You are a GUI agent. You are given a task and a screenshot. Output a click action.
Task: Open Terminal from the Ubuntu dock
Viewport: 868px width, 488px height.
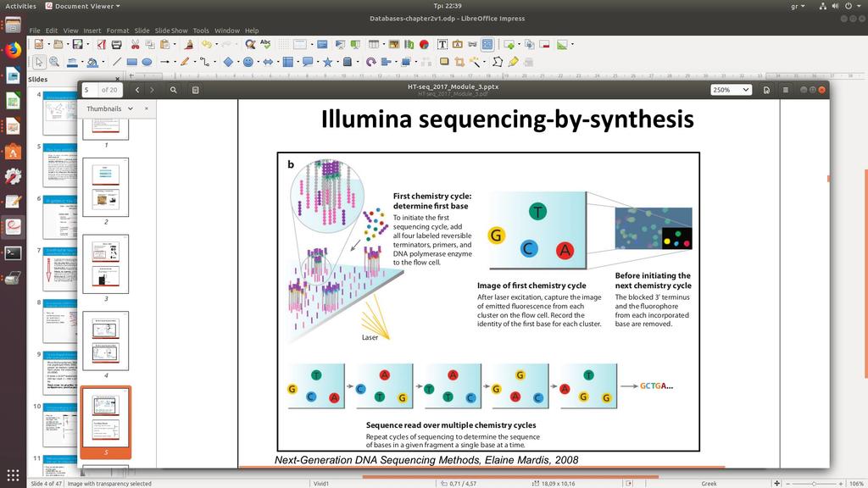tap(13, 252)
